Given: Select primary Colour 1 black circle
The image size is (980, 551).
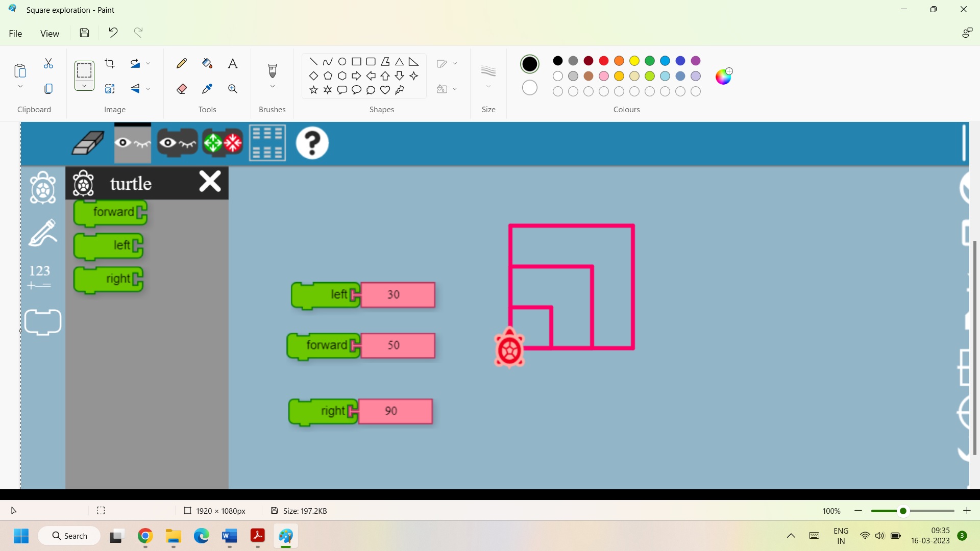Looking at the screenshot, I should click(530, 64).
